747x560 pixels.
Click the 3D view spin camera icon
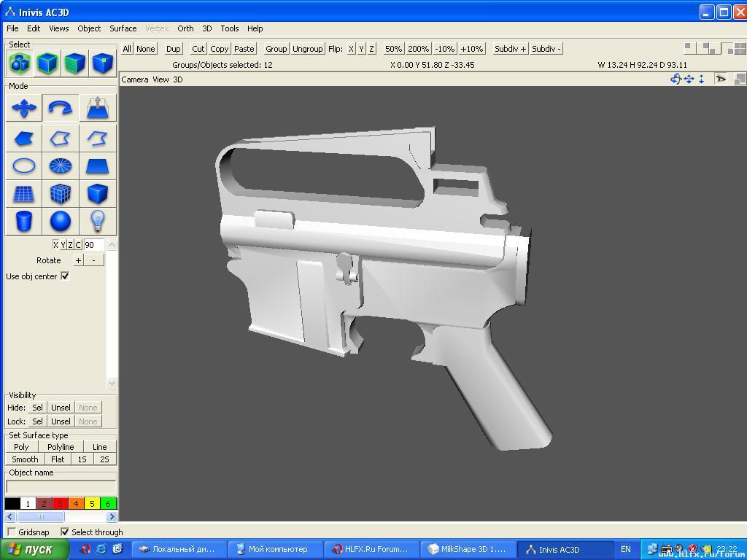click(x=676, y=79)
